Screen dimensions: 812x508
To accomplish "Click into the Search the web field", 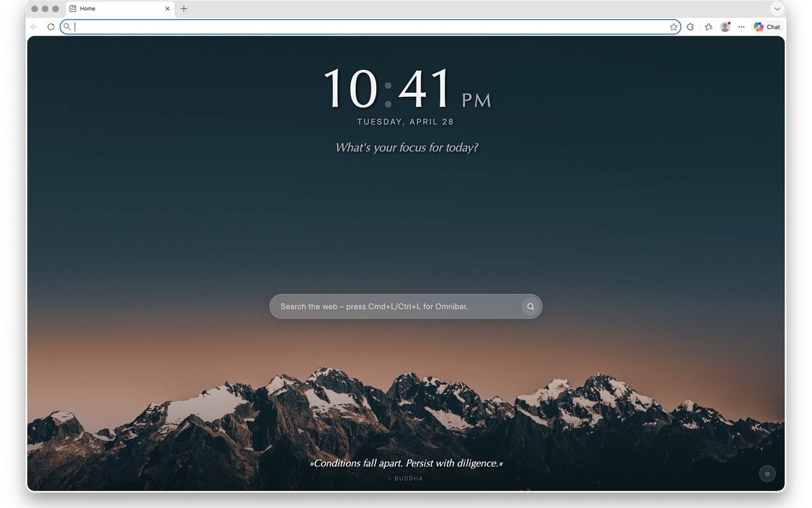I will coord(395,306).
